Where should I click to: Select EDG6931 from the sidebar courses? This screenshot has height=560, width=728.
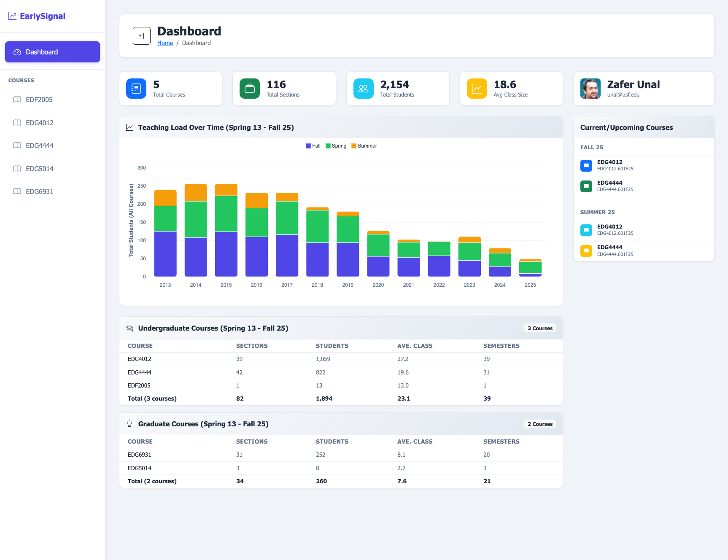coord(40,191)
